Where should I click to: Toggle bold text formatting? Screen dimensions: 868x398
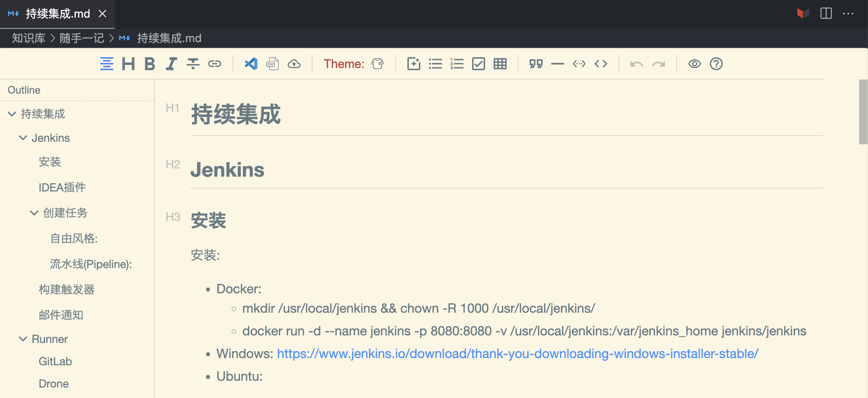[150, 64]
